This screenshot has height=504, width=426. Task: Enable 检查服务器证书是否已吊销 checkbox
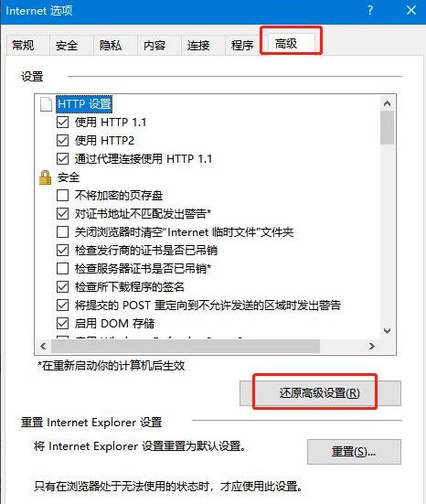[62, 268]
